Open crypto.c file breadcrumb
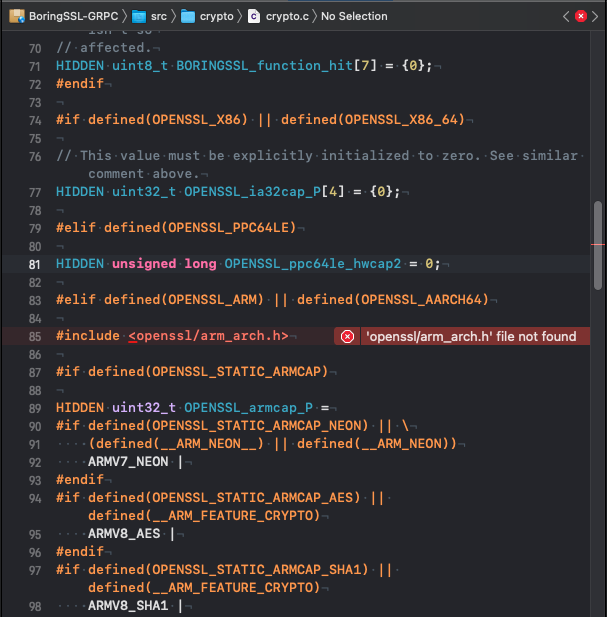607x617 pixels. 287,16
